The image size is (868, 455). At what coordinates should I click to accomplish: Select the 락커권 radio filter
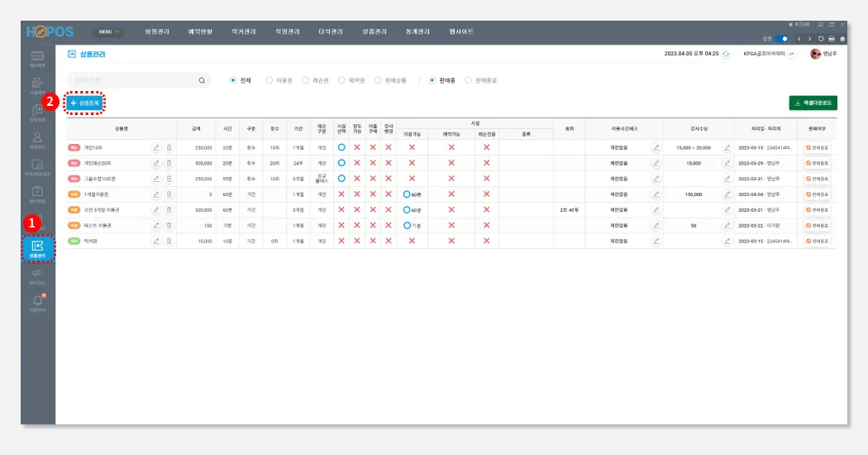341,80
